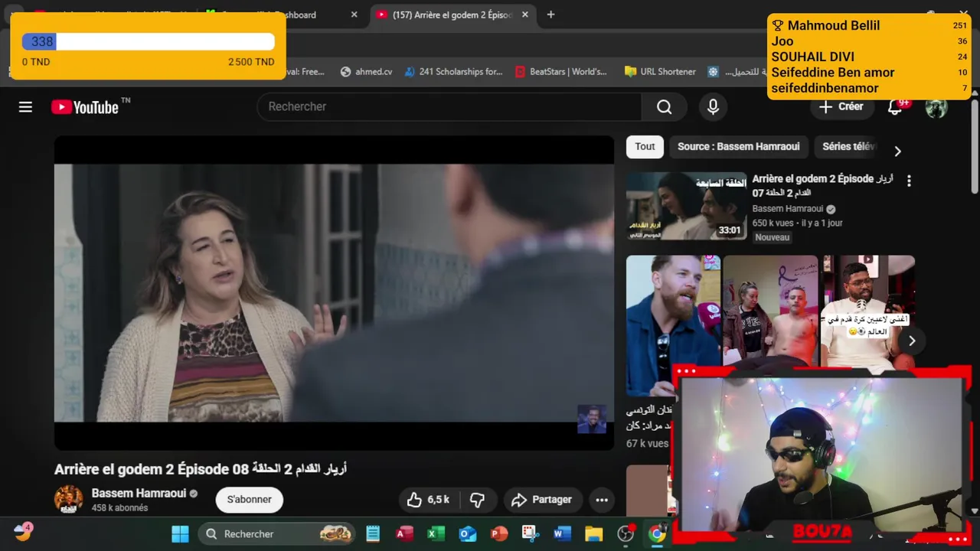Viewport: 980px width, 551px height.
Task: Click the page vertical scrollbar
Action: pyautogui.click(x=975, y=145)
